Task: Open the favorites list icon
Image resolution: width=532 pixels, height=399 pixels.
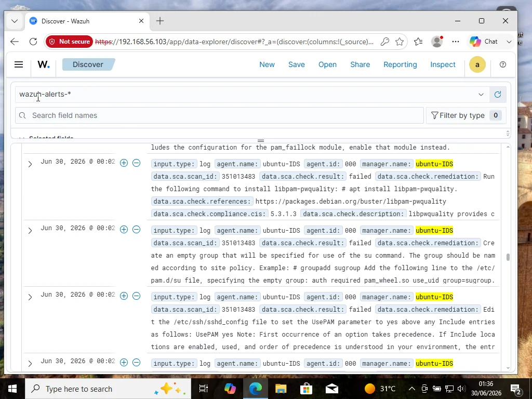Action: point(418,42)
